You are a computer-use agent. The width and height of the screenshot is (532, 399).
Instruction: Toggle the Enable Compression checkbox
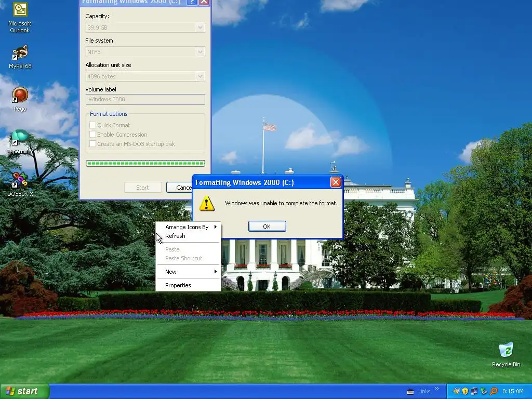(x=92, y=135)
